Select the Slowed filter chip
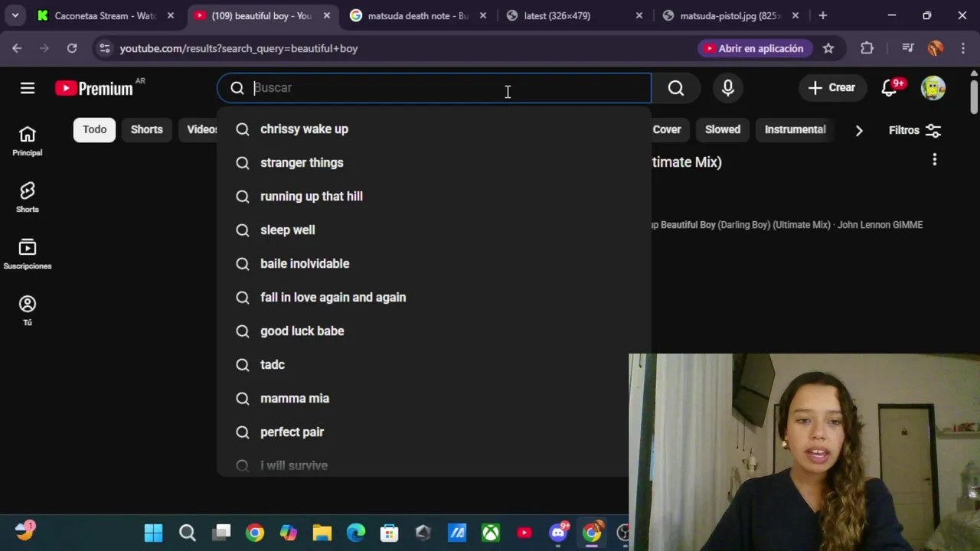Screen dimensions: 980x551 (723, 129)
